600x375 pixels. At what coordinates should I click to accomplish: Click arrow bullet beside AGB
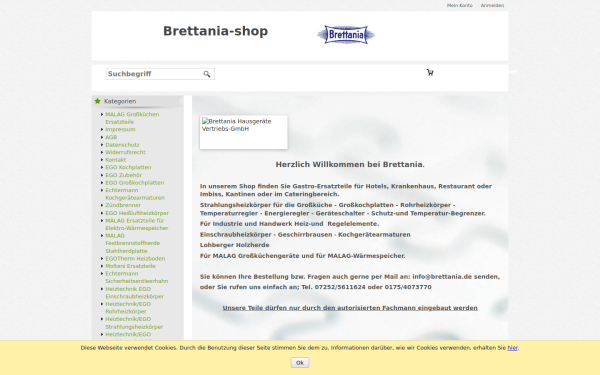[x=102, y=137]
